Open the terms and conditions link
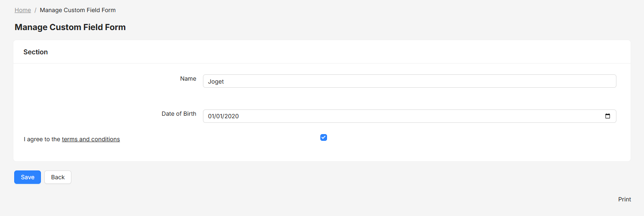 click(x=91, y=139)
